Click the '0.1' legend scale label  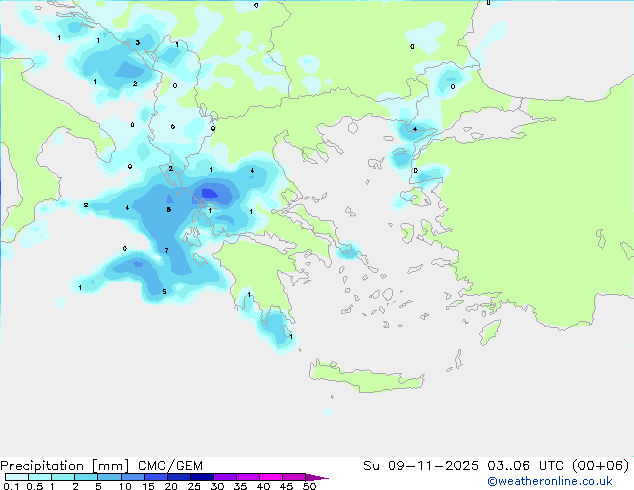[11, 486]
